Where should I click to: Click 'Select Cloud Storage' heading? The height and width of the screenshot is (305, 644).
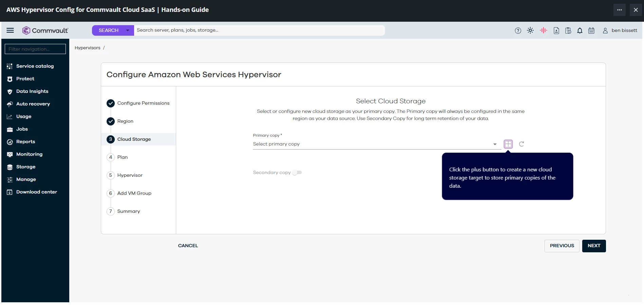pyautogui.click(x=391, y=101)
